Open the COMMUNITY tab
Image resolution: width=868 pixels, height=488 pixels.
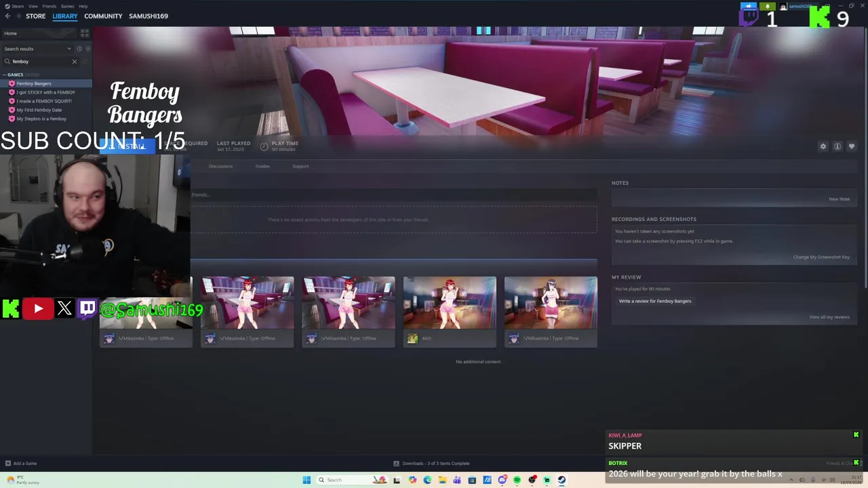(103, 16)
